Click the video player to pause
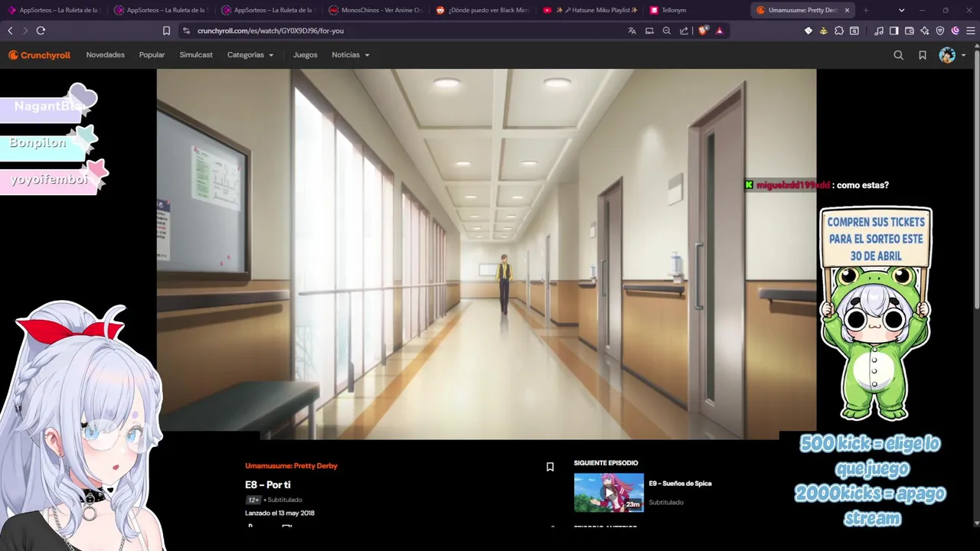980x551 pixels. [x=486, y=254]
